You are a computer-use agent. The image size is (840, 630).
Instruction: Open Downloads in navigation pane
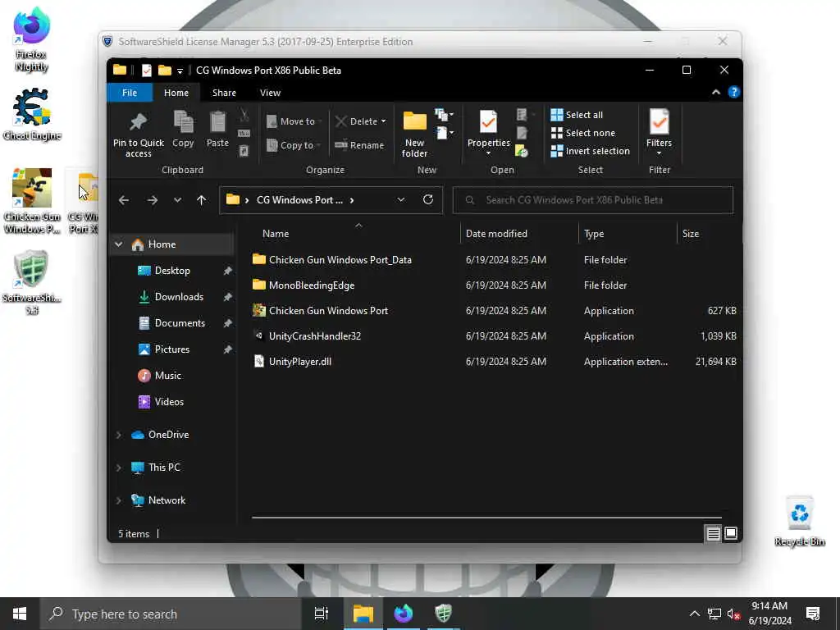[x=179, y=297]
